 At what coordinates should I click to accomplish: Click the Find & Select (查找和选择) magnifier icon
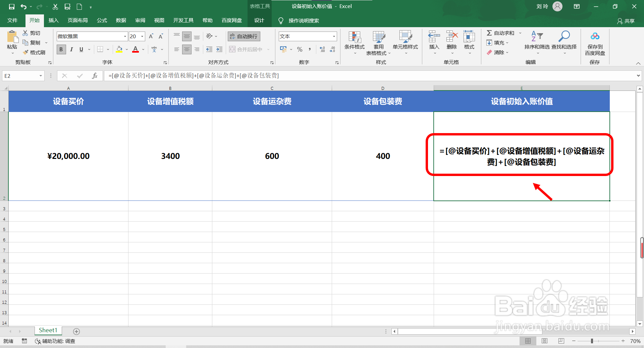[564, 36]
